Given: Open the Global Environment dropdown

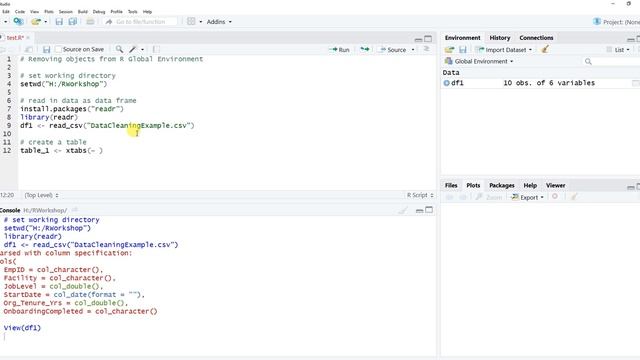Looking at the screenshot, I should coord(479,62).
